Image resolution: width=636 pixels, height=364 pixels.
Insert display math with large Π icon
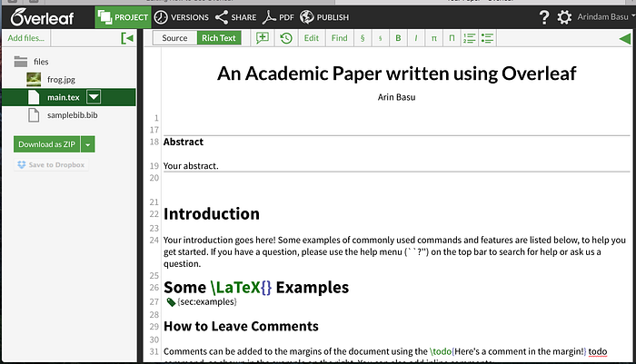452,38
